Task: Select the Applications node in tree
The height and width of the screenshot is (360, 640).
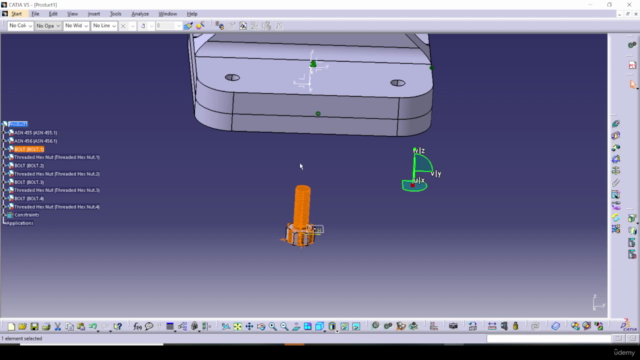Action: click(20, 223)
